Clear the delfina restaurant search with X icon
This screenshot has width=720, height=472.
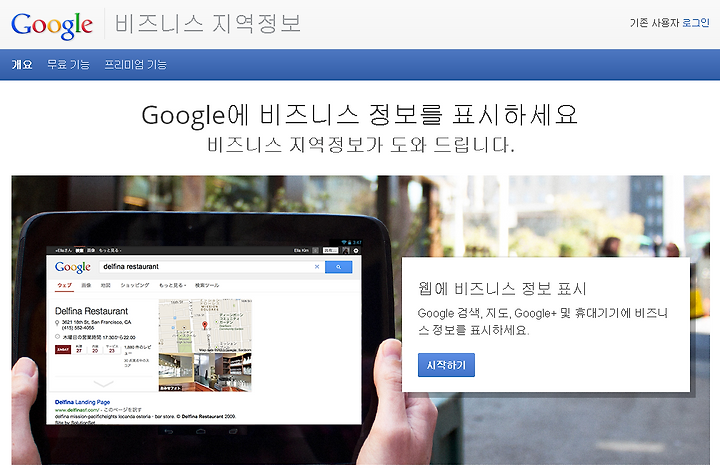pos(317,267)
